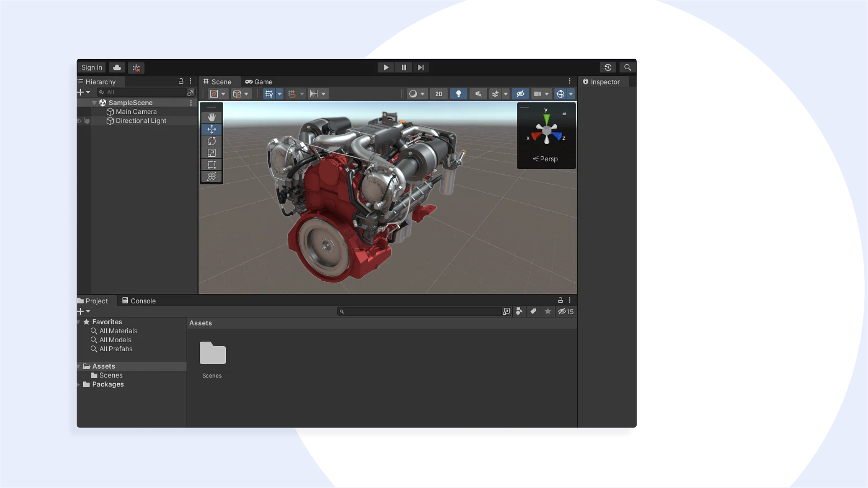
Task: Click the scene gizmo red X axis cone
Action: click(x=536, y=136)
